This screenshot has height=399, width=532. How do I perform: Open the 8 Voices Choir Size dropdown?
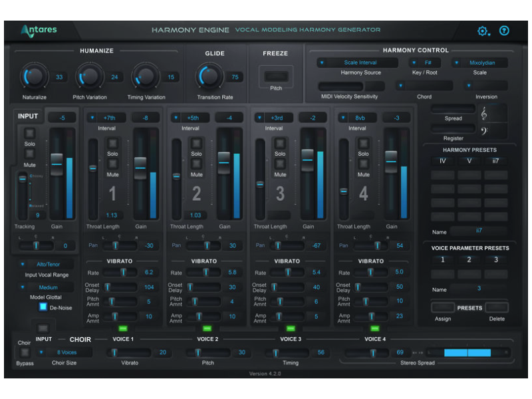pos(64,352)
